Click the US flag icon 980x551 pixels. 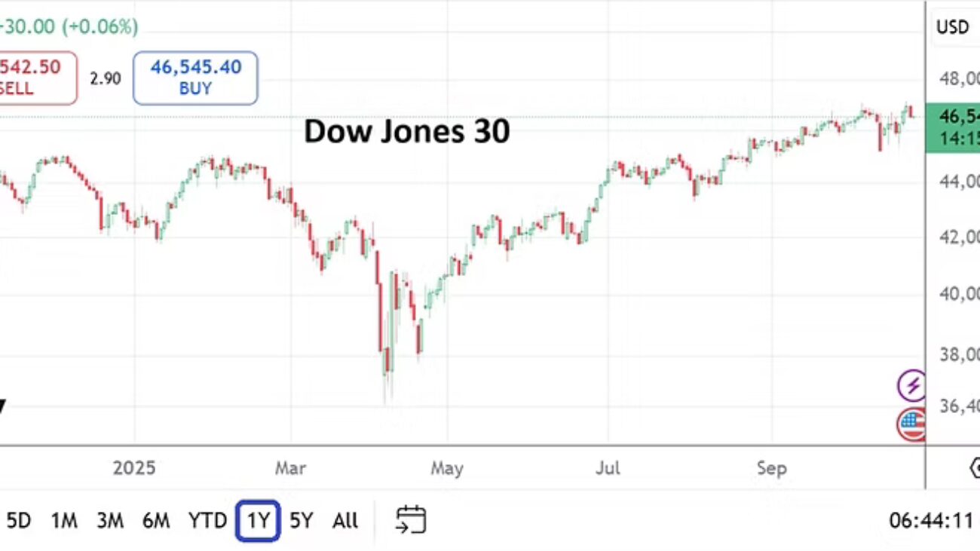(911, 424)
